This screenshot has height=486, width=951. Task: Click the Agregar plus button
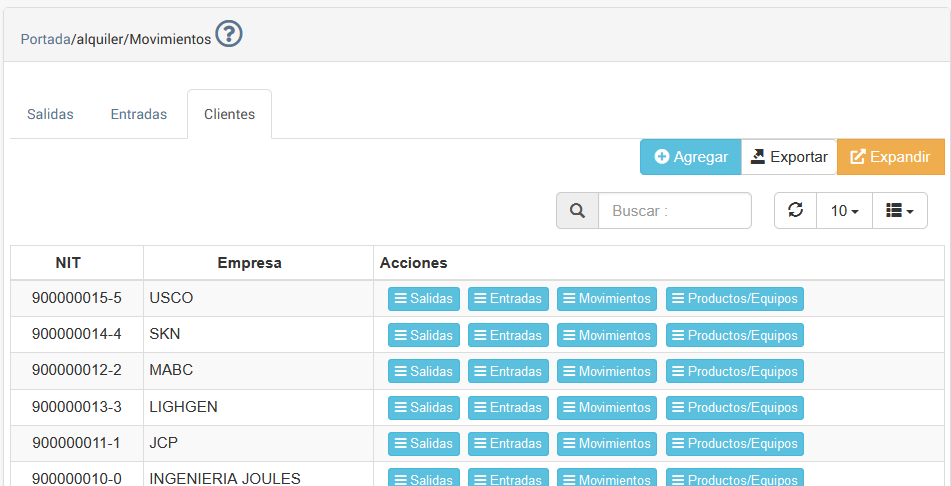click(690, 157)
